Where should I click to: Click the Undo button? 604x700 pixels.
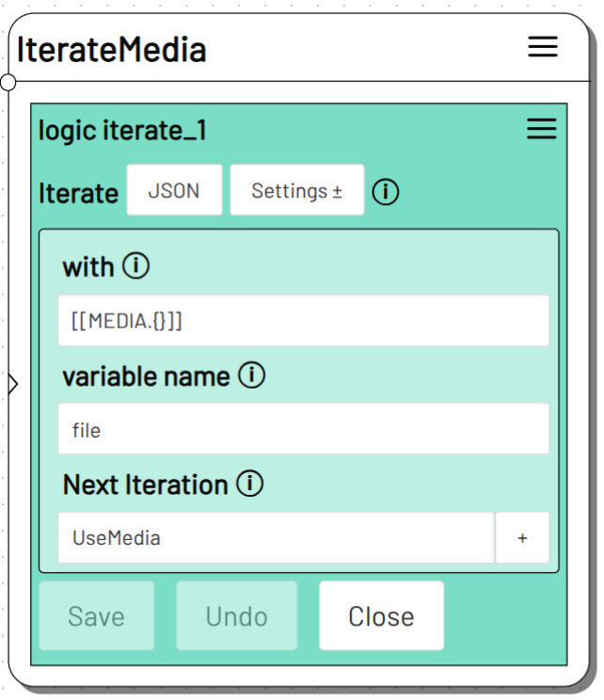pos(236,616)
